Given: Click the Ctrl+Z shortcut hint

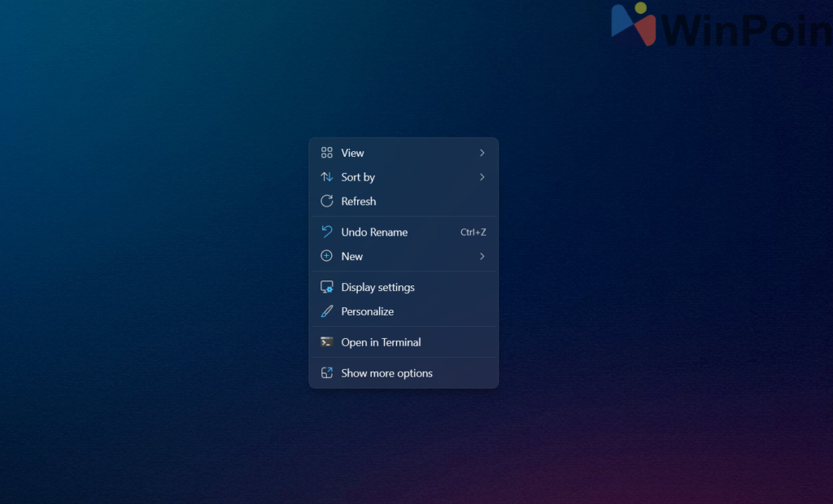Looking at the screenshot, I should coord(473,232).
